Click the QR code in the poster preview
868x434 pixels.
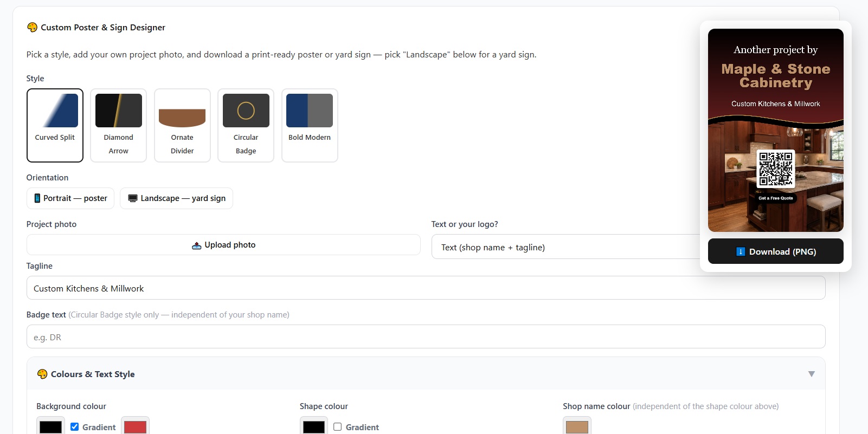[x=776, y=169]
